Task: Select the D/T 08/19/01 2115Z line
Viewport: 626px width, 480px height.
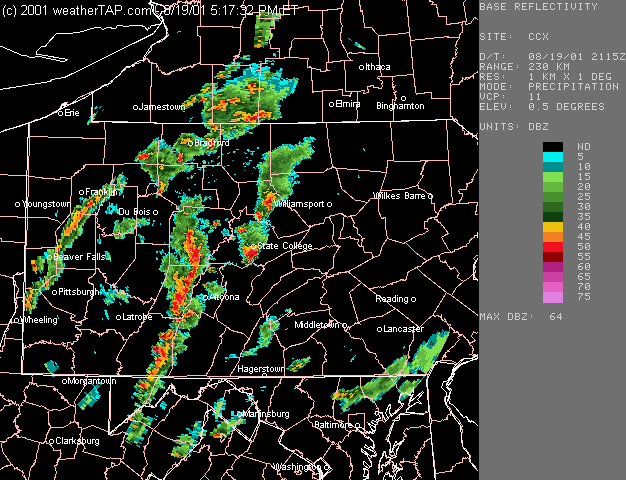Action: click(x=553, y=57)
